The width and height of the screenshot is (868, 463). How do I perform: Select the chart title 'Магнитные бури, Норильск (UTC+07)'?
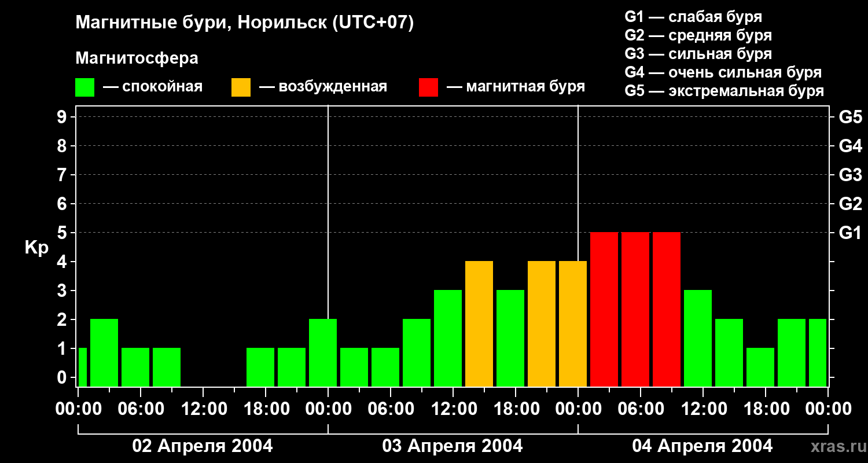tap(245, 23)
